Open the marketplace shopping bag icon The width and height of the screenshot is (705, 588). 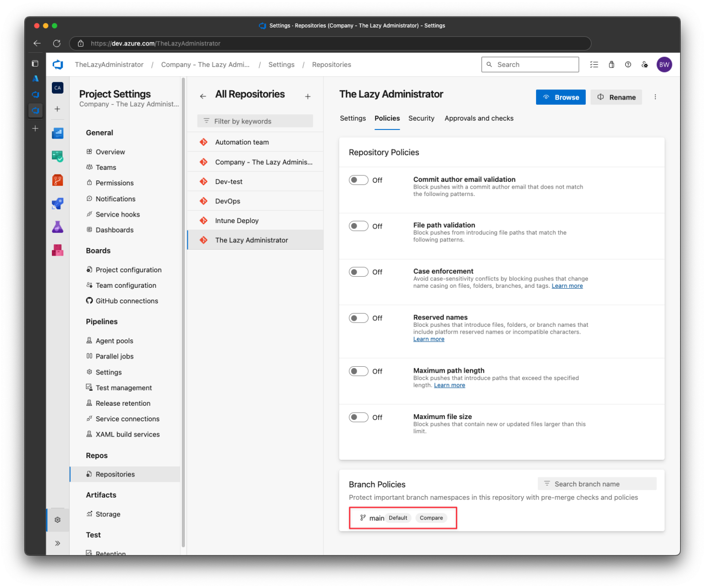point(611,65)
